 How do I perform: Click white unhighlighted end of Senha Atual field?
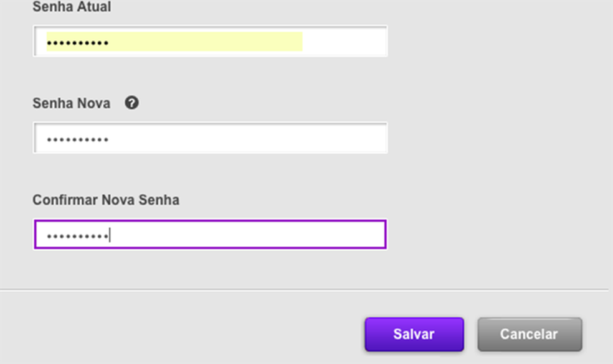pos(345,42)
